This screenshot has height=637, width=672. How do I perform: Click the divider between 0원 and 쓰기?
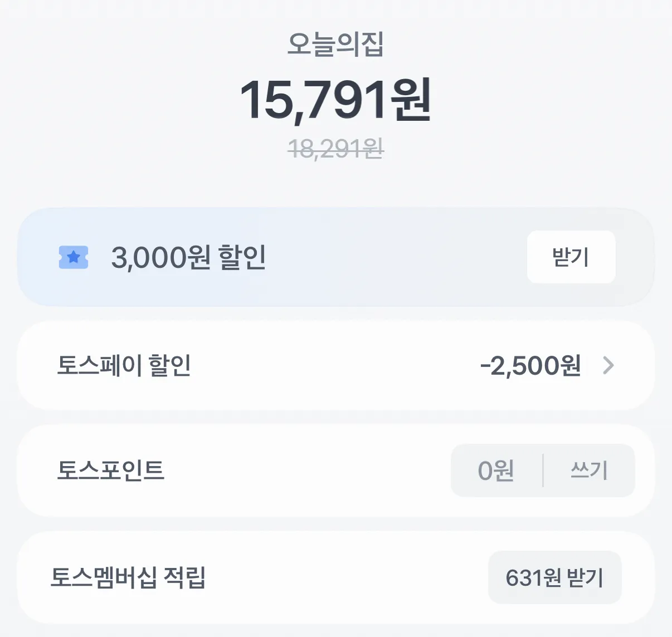click(543, 471)
